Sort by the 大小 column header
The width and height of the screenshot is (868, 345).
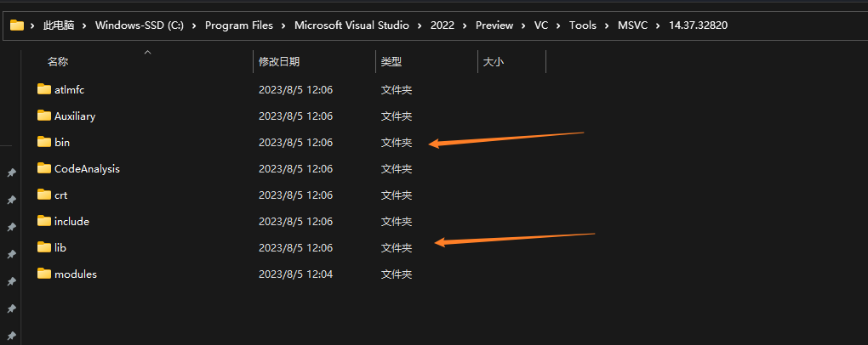tap(494, 62)
